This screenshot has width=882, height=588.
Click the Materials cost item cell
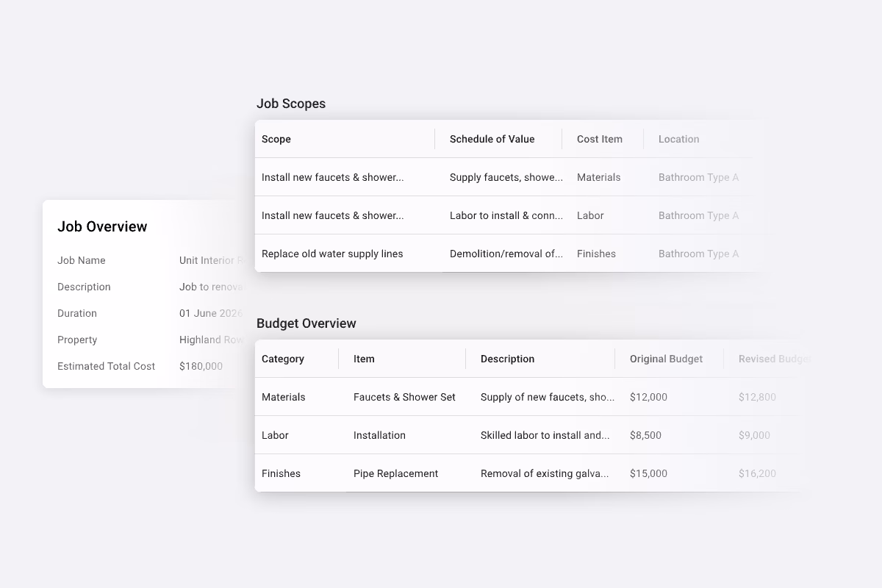(598, 177)
